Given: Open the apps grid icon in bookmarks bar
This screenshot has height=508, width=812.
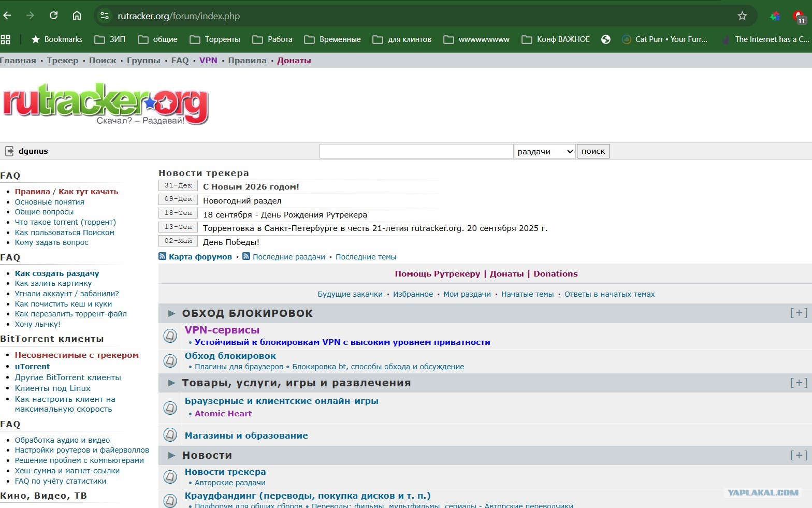Looking at the screenshot, I should 6,39.
